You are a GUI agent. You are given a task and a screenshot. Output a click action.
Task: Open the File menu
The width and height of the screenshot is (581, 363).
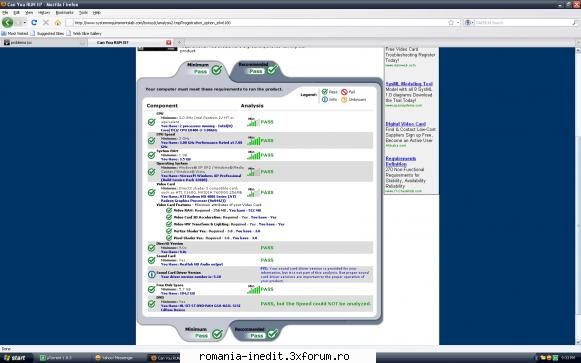5,13
